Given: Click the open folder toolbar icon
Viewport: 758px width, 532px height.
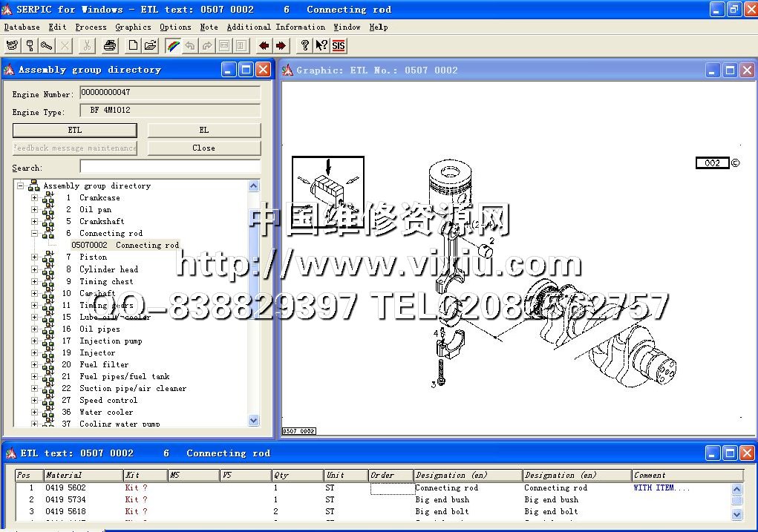Looking at the screenshot, I should (x=150, y=45).
